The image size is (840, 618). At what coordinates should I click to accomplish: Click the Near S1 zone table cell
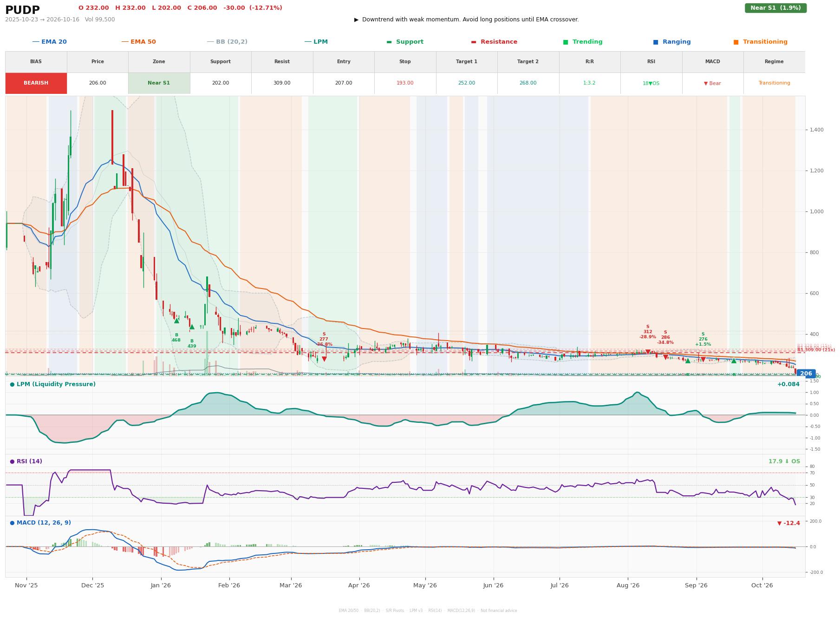point(159,83)
